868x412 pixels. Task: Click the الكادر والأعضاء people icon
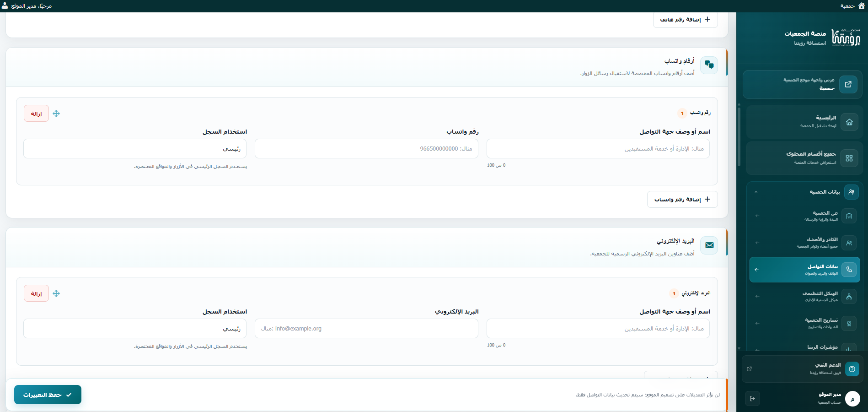click(x=849, y=243)
